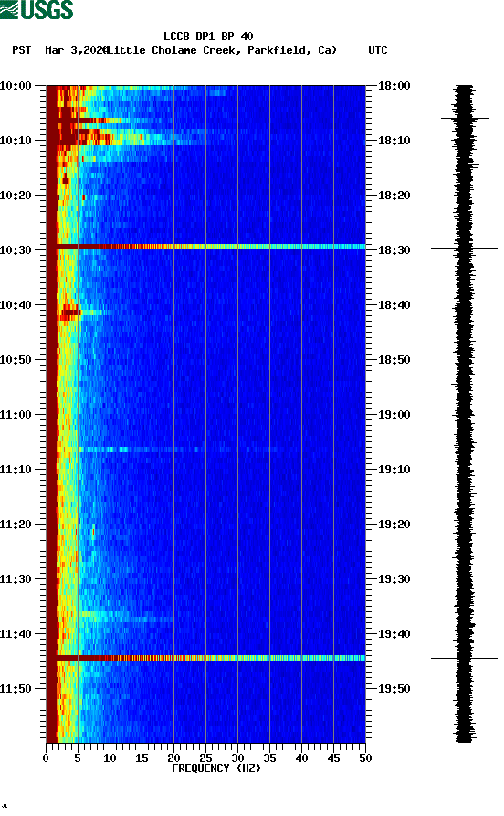The width and height of the screenshot is (504, 816).
Task: Click the 'PST' timezone label
Action: 21,50
